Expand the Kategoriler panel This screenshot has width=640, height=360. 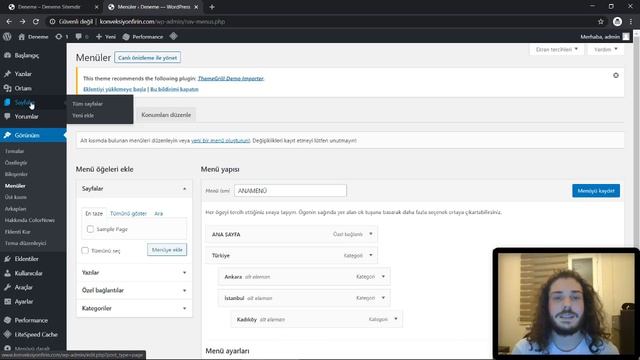[184, 309]
